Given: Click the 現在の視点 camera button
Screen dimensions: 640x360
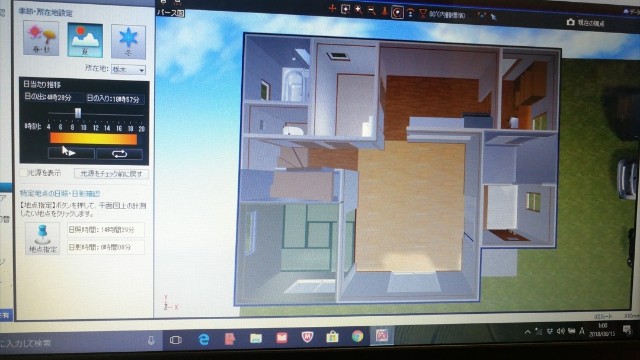Looking at the screenshot, I should click(586, 23).
